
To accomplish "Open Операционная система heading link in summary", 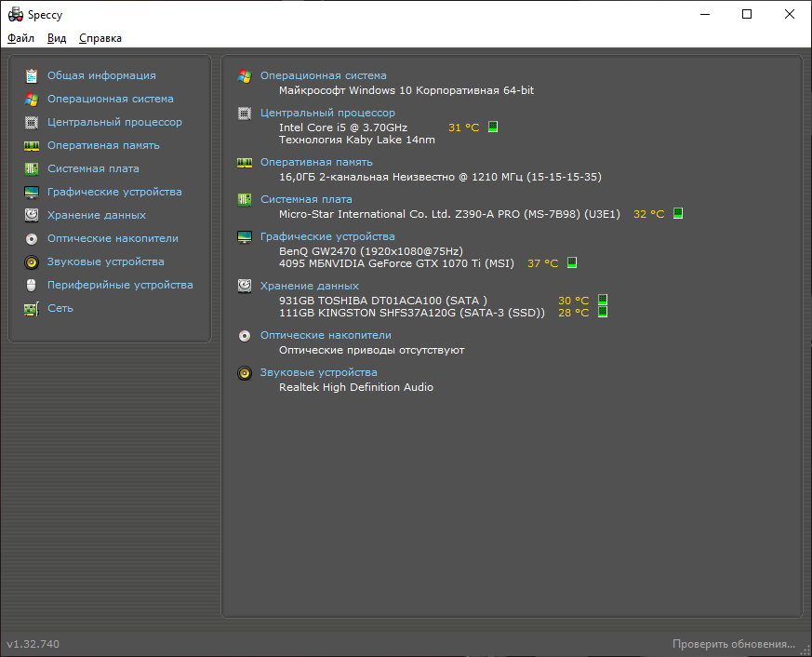I will (x=323, y=75).
